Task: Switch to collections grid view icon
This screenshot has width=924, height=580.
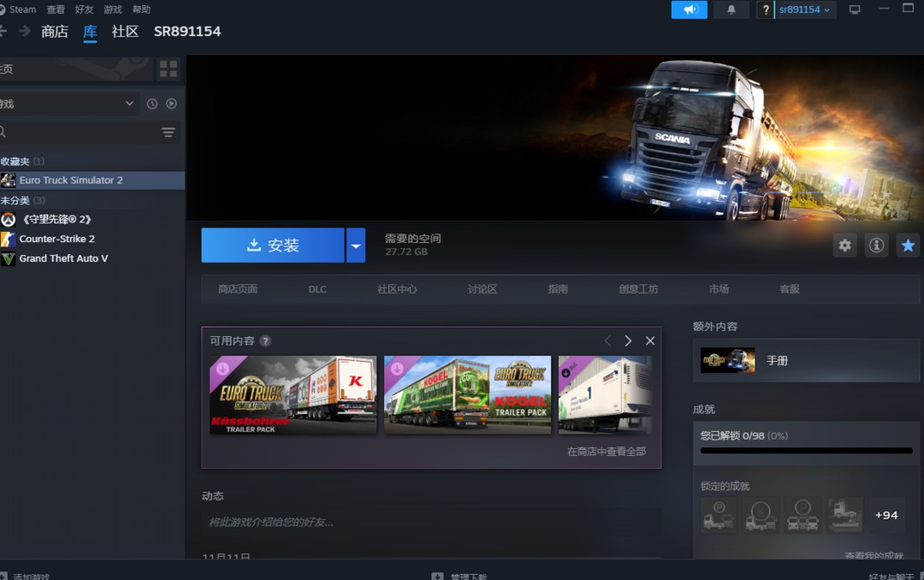Action: 168,69
